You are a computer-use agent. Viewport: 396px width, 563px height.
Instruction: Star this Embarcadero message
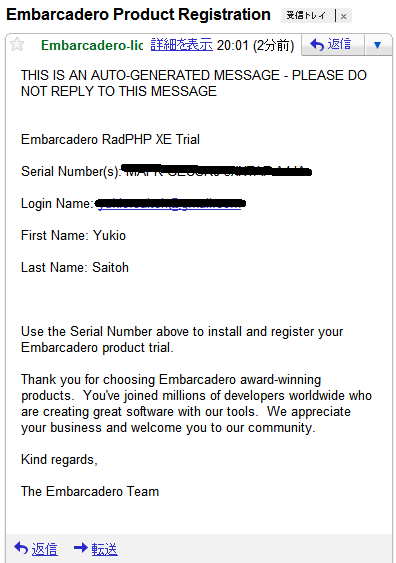[17, 45]
